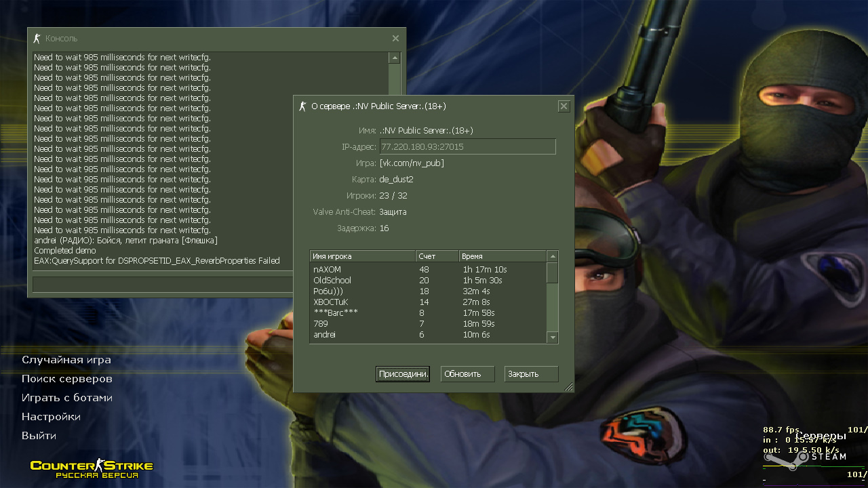Click the console line Completed demo
This screenshot has height=488, width=868.
pos(65,251)
